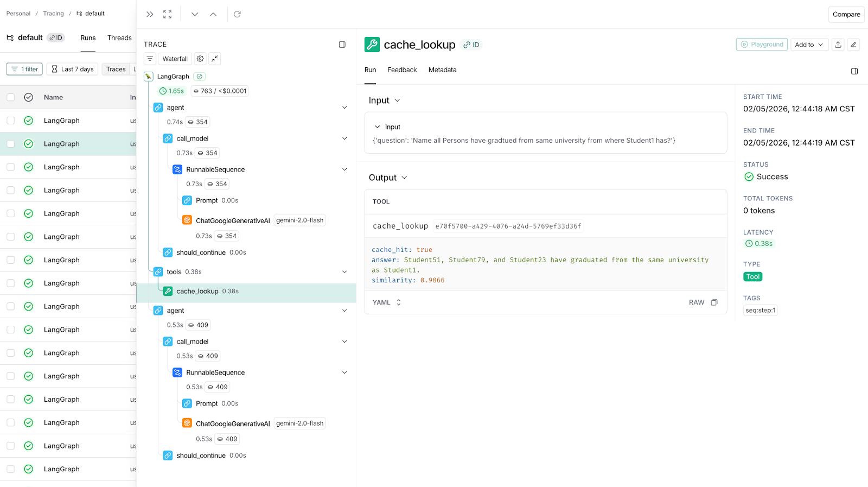Click green success badge next to LangGraph trace root

(x=200, y=77)
